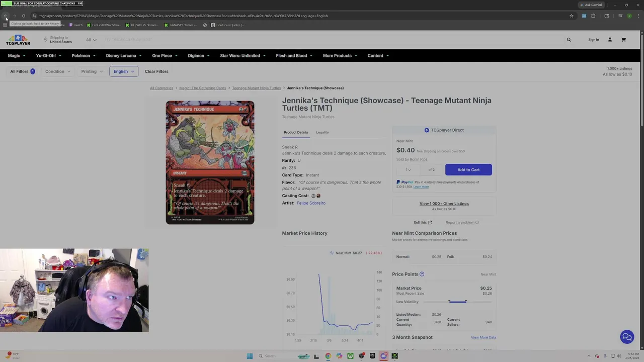Click the volatility slider indicator
This screenshot has width=644, height=362.
tap(457, 302)
